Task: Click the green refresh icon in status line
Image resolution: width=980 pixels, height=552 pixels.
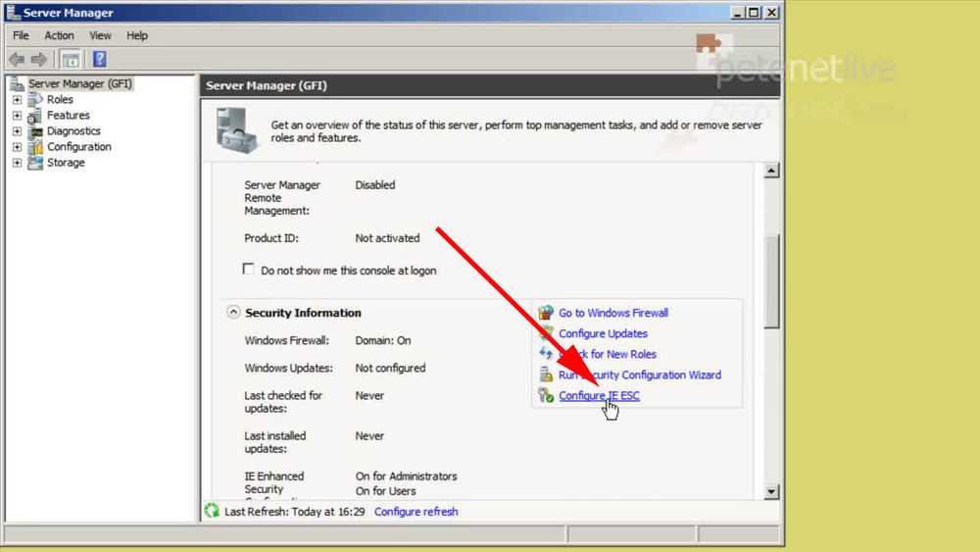Action: click(x=212, y=511)
